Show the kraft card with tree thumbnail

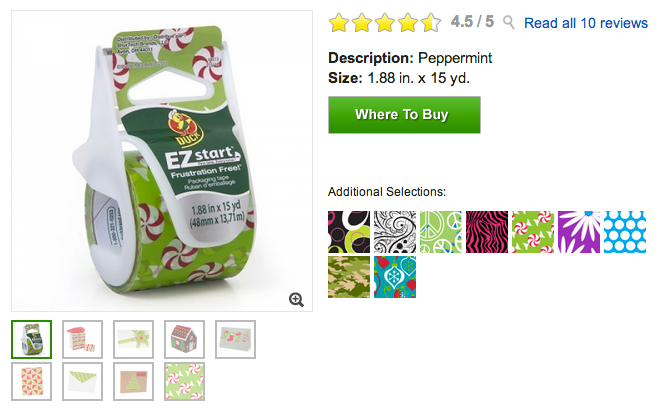pos(133,381)
